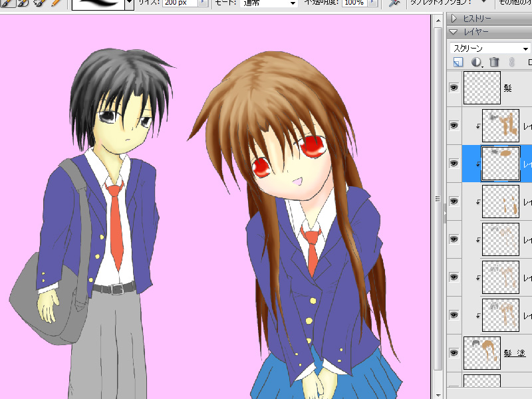Open the スクリーン blend mode dropdown

tap(490, 49)
